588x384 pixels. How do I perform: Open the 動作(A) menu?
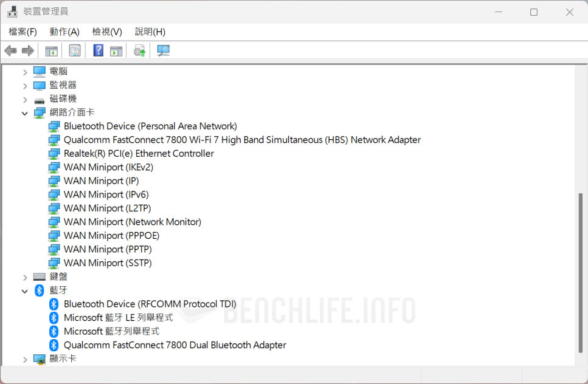[64, 32]
